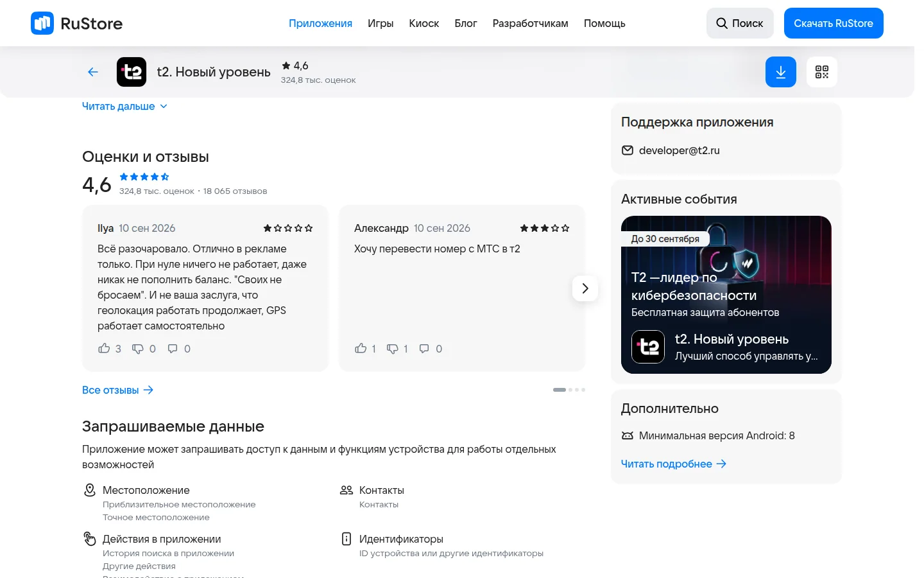The height and width of the screenshot is (578, 924).
Task: Select the last review pagination dot
Action: (x=583, y=390)
